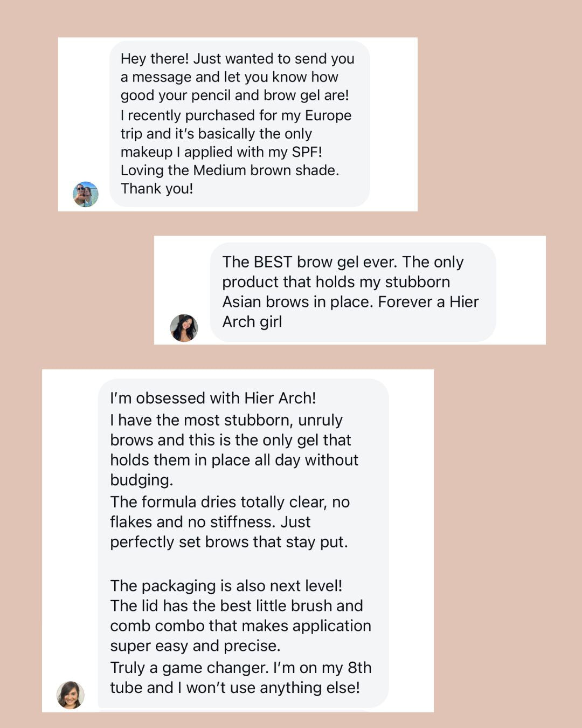
Task: Click the "Truly a game changer" sentence
Action: [x=240, y=668]
